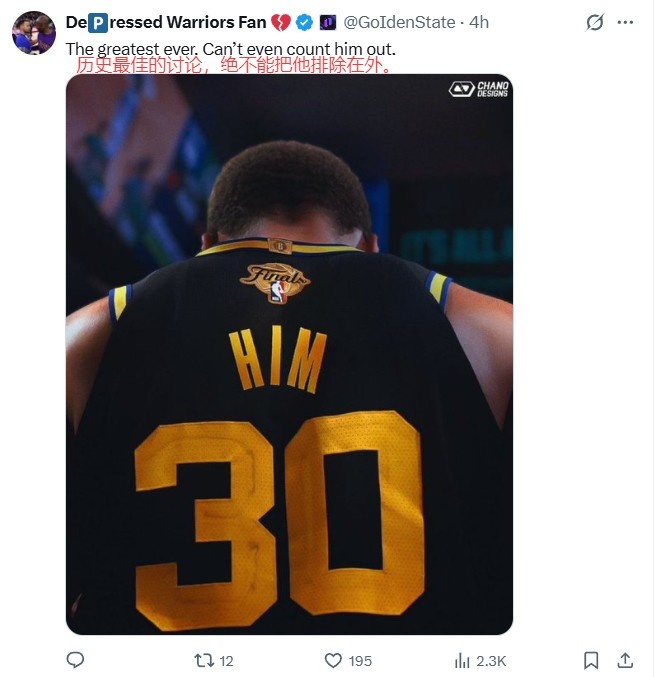Click the blue verified checkmark badge
Screen dimensions: 655x677
tap(305, 22)
